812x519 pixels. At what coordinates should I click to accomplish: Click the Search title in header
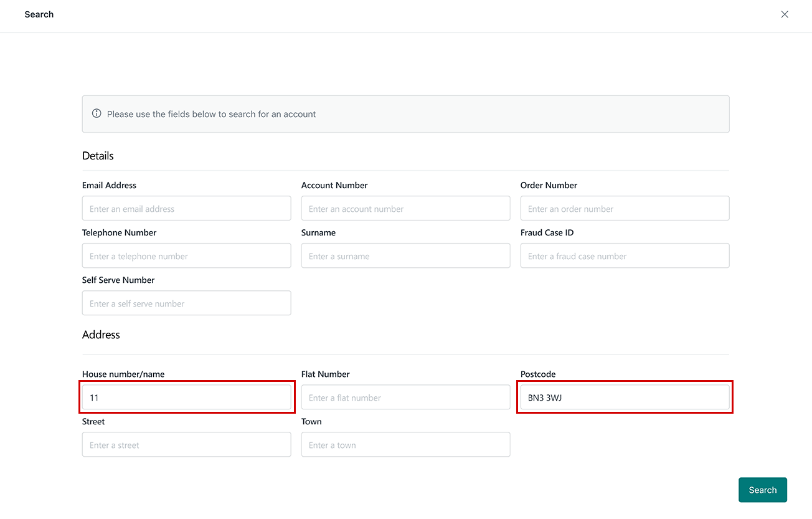(39, 14)
